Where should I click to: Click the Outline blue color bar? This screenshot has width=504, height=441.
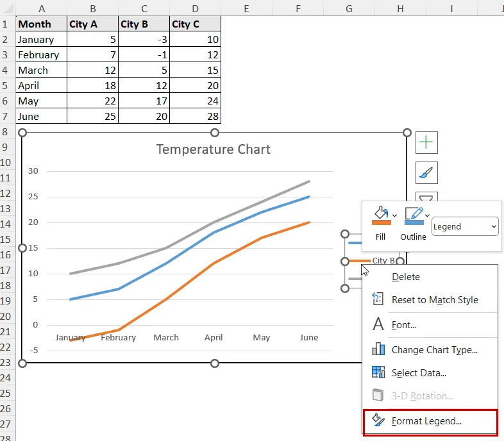414,222
